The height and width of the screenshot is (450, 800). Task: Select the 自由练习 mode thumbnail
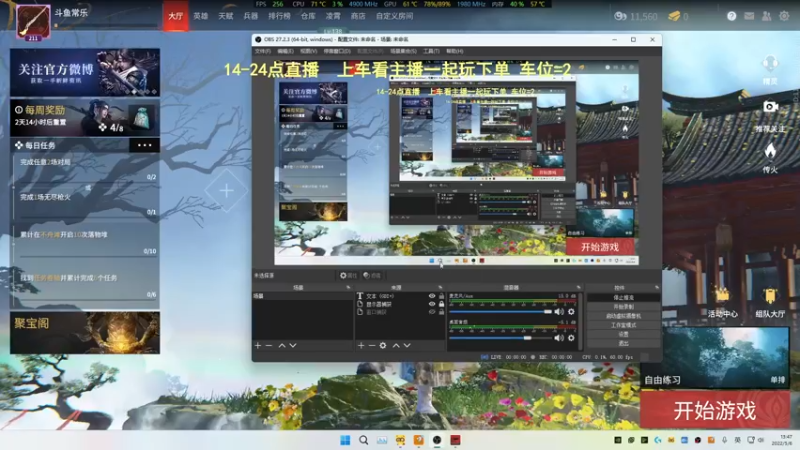tap(715, 358)
